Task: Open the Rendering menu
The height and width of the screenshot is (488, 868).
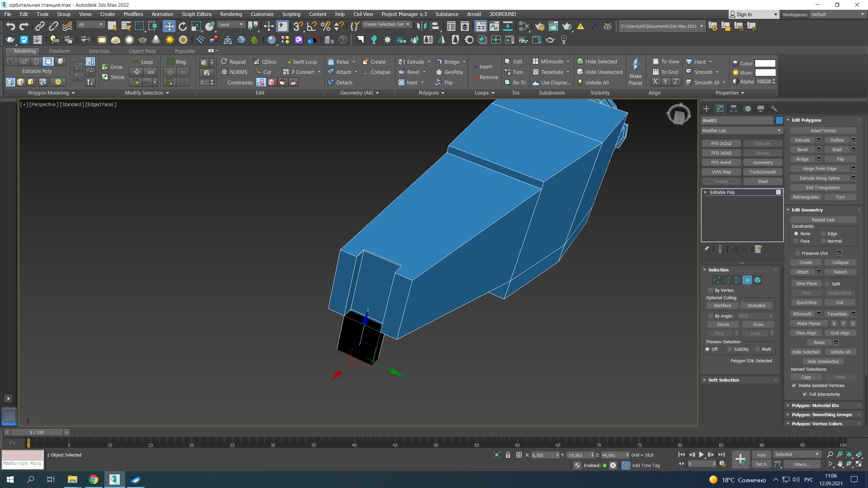Action: pyautogui.click(x=230, y=14)
